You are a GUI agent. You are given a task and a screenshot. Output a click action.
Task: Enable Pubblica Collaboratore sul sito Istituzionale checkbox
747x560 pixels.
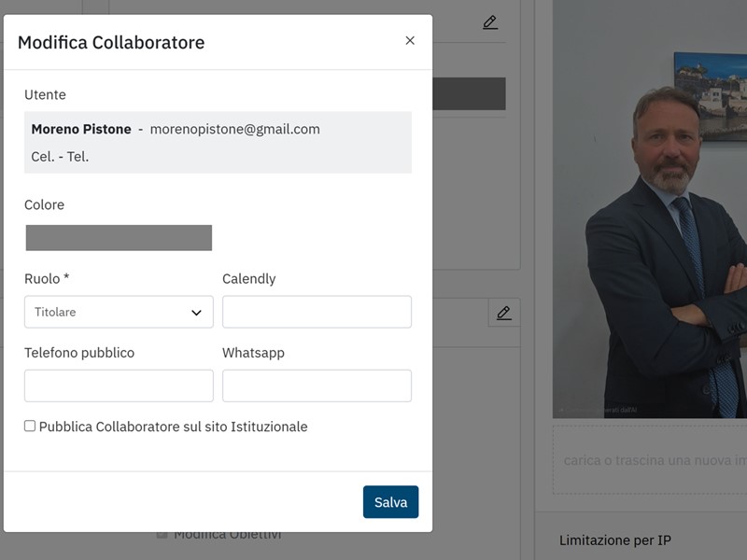pos(30,427)
